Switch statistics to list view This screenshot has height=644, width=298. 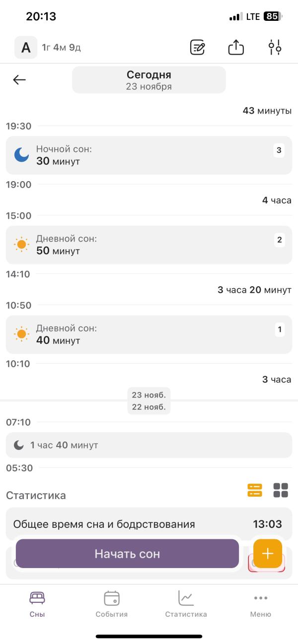pyautogui.click(x=255, y=490)
